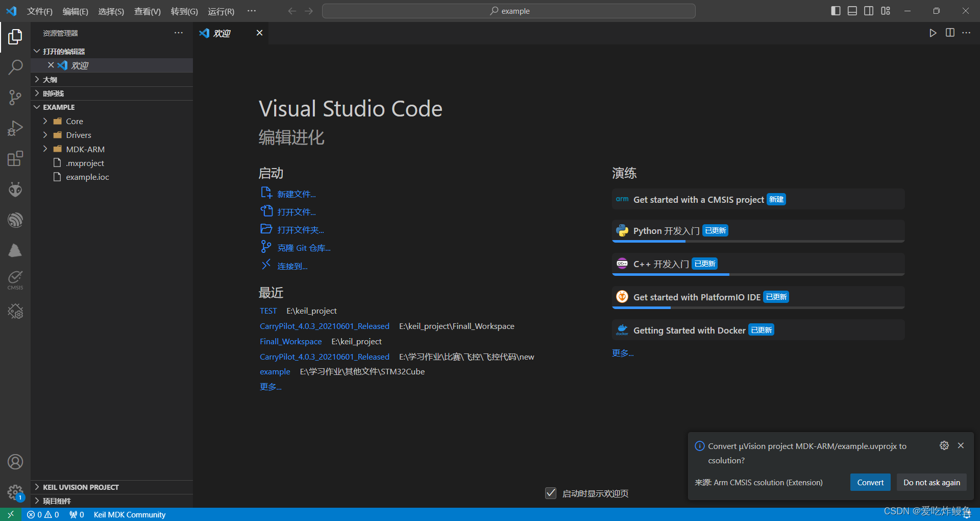Screen dimensions: 980x521
Task: Open the 运行(R) menu
Action: coord(221,11)
